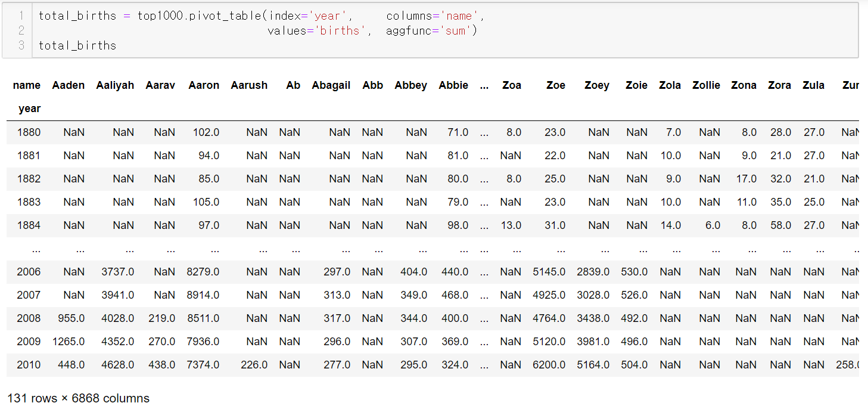Image resolution: width=868 pixels, height=406 pixels.
Task: Click the 'name' columns label
Action: [26, 85]
